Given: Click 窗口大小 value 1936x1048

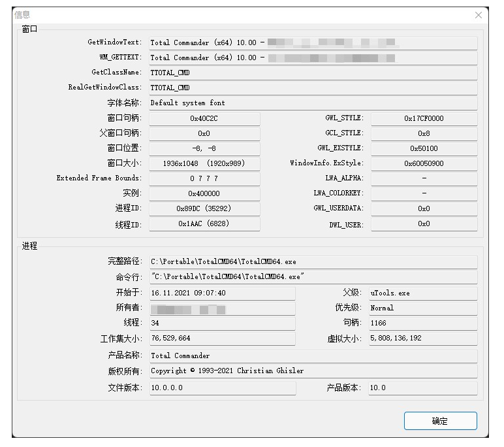Looking at the screenshot, I should [204, 163].
